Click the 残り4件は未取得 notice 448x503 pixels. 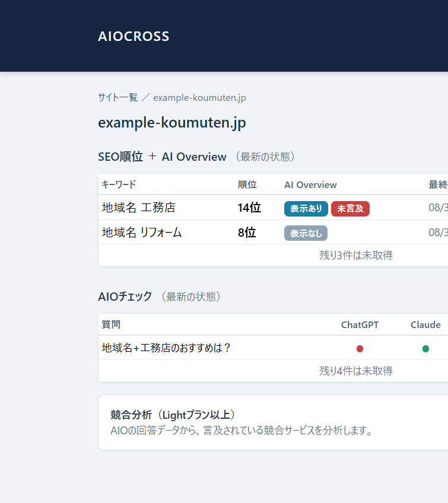tap(356, 371)
